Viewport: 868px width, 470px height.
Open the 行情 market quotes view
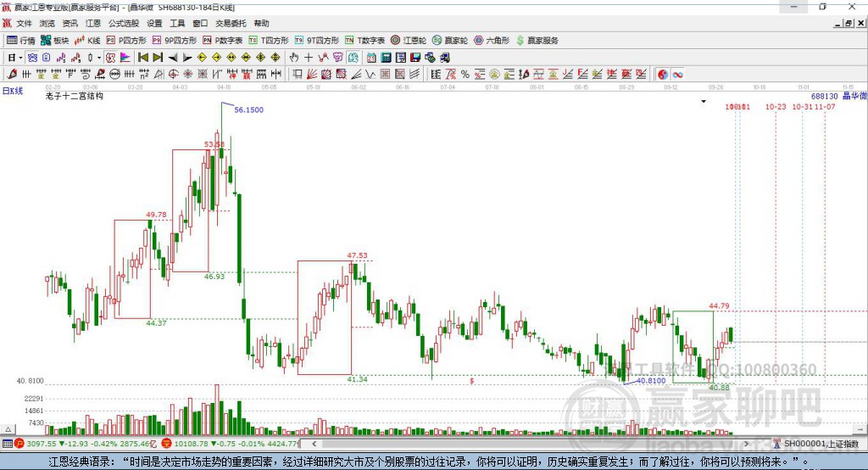click(20, 41)
